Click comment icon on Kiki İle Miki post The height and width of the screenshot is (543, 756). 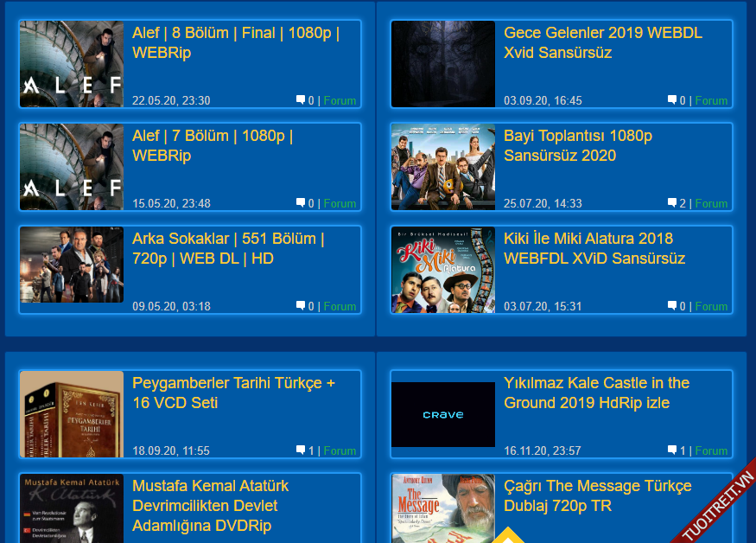coord(672,305)
